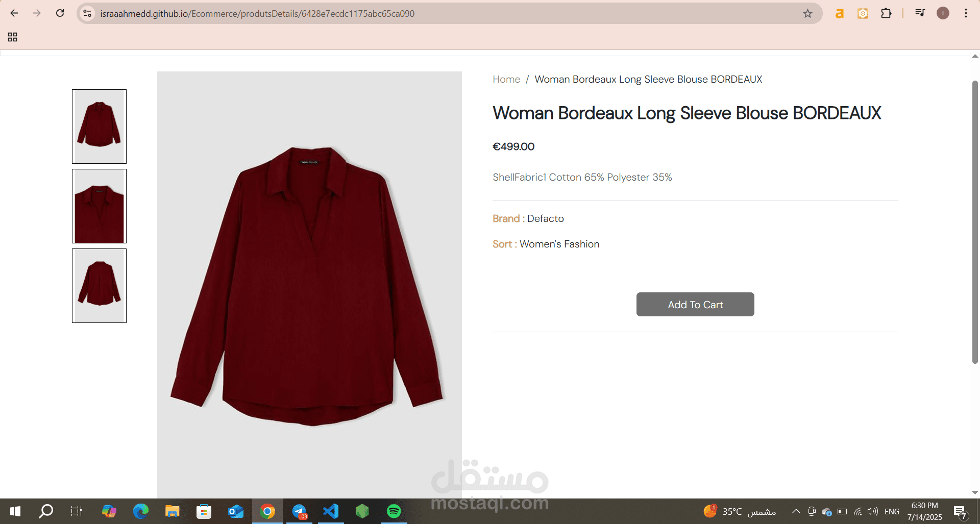Open Visual Studio Code from the taskbar
Screen dimensions: 980x524
[331, 511]
